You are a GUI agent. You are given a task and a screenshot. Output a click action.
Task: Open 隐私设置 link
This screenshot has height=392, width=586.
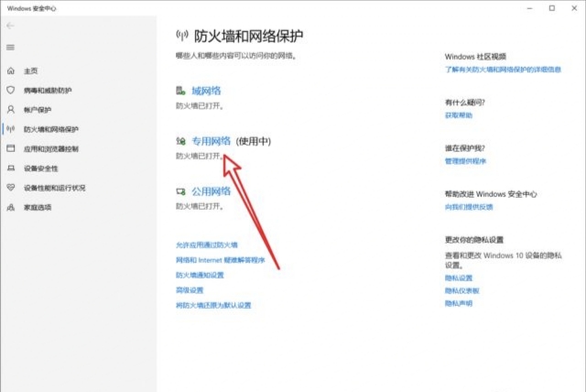click(x=459, y=278)
